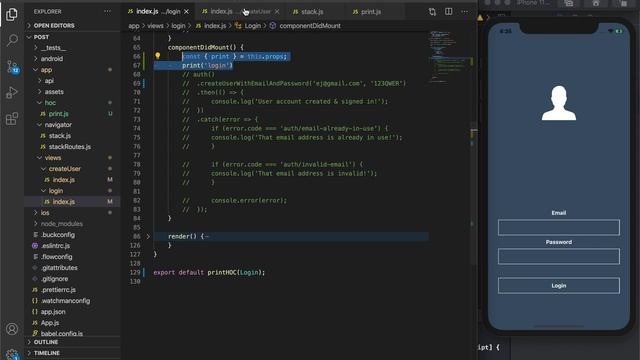
Task: Collapse the login folder
Action: click(56, 191)
